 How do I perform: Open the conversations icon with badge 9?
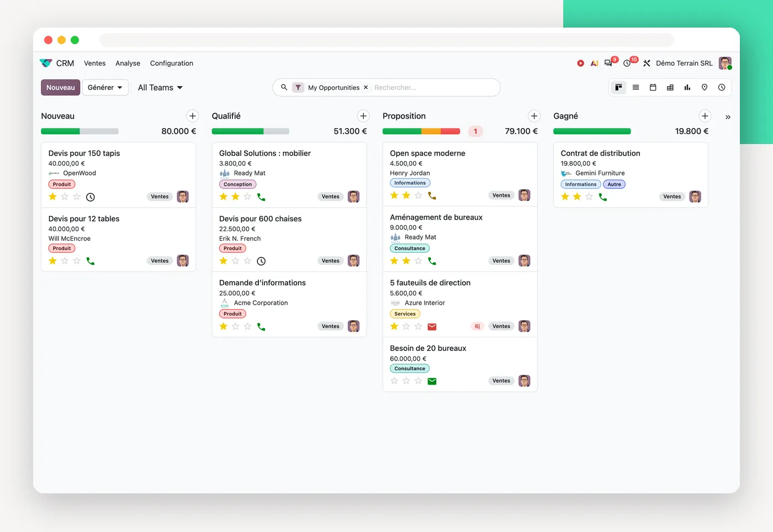[x=608, y=63]
